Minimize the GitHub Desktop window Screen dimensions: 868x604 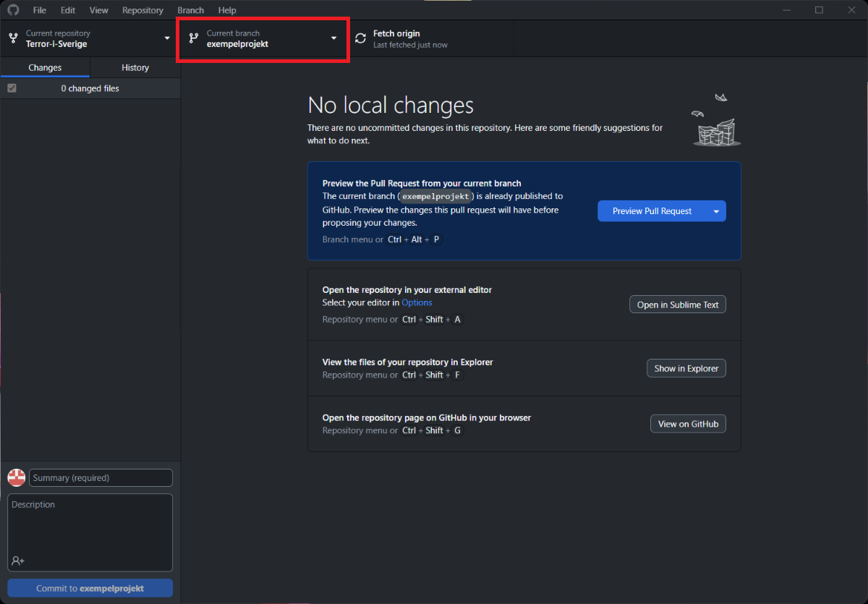click(x=787, y=10)
